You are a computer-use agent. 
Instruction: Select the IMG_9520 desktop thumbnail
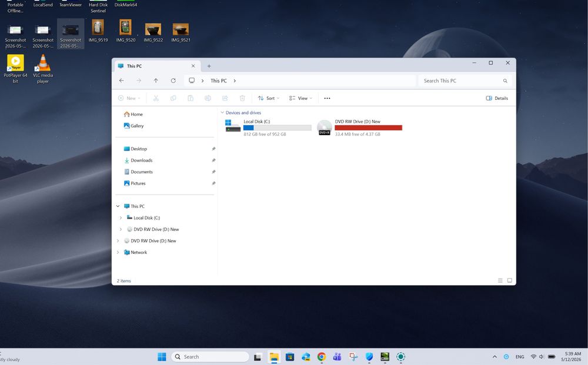coord(126,31)
